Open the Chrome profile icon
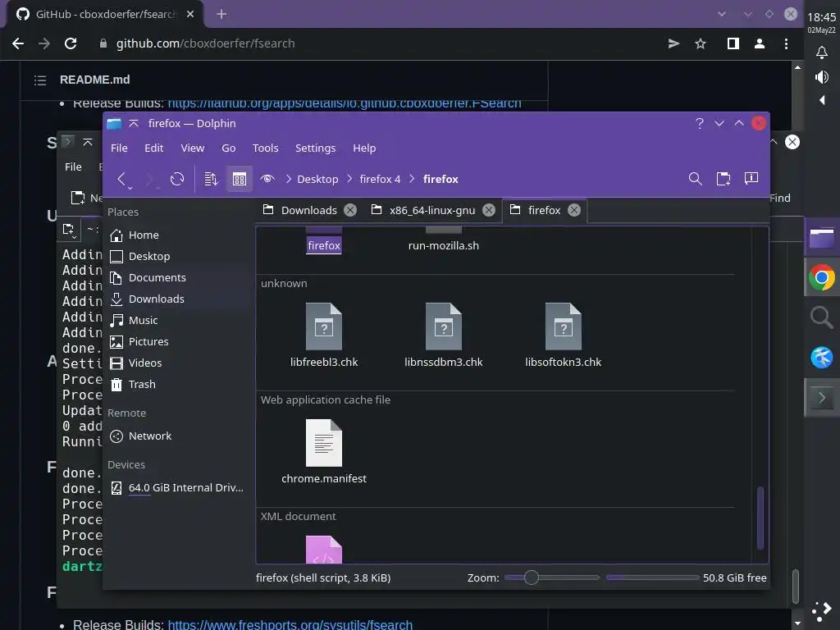Viewport: 840px width, 630px height. 759,43
